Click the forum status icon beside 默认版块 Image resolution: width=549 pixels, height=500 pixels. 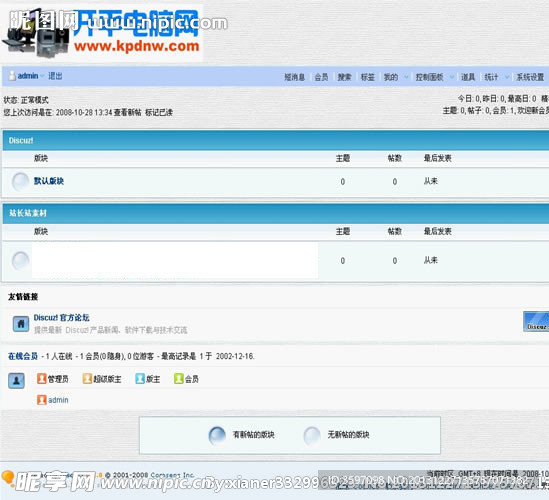(20, 181)
